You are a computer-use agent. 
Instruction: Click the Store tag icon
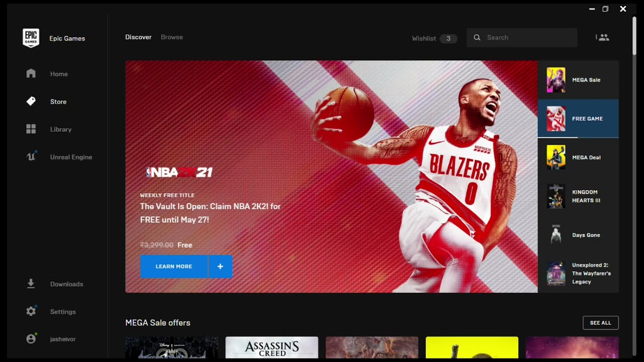[31, 102]
